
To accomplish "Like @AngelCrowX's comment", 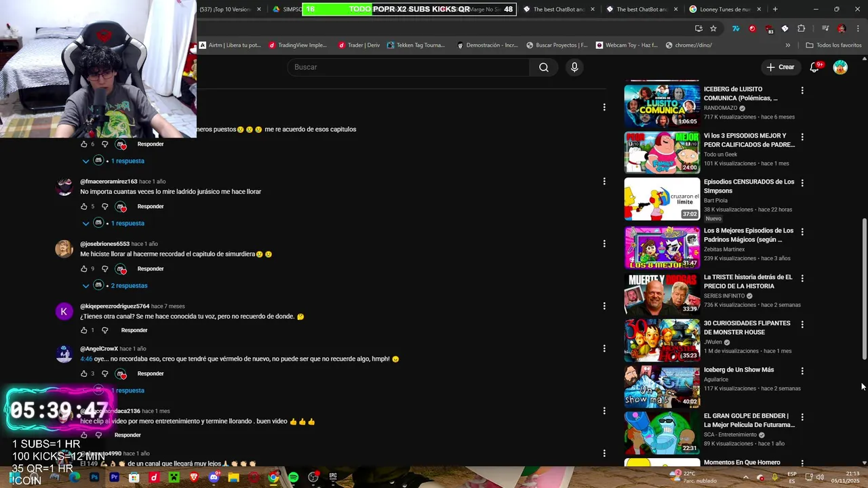I will tap(84, 374).
